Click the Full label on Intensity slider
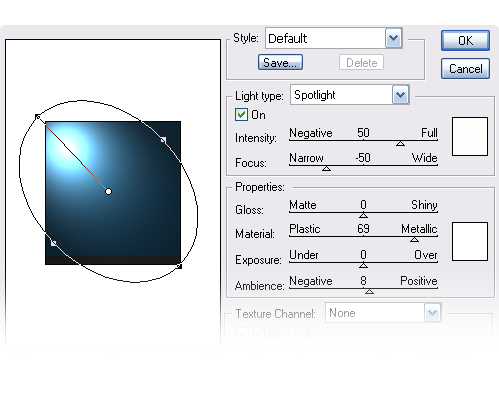 click(429, 133)
